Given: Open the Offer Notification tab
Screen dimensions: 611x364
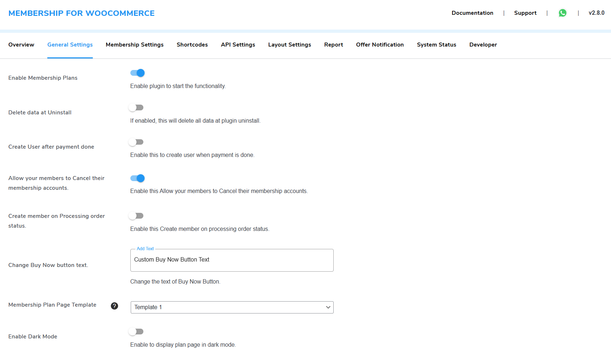Looking at the screenshot, I should pos(380,45).
